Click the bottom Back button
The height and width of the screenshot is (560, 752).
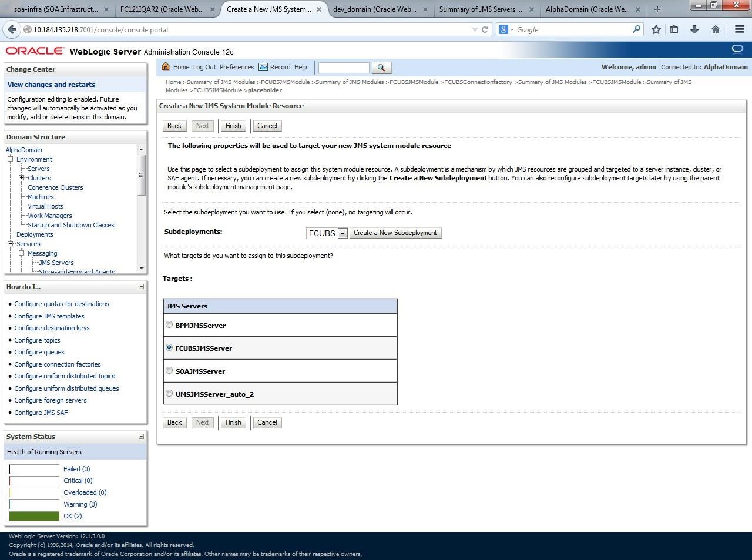pos(174,422)
